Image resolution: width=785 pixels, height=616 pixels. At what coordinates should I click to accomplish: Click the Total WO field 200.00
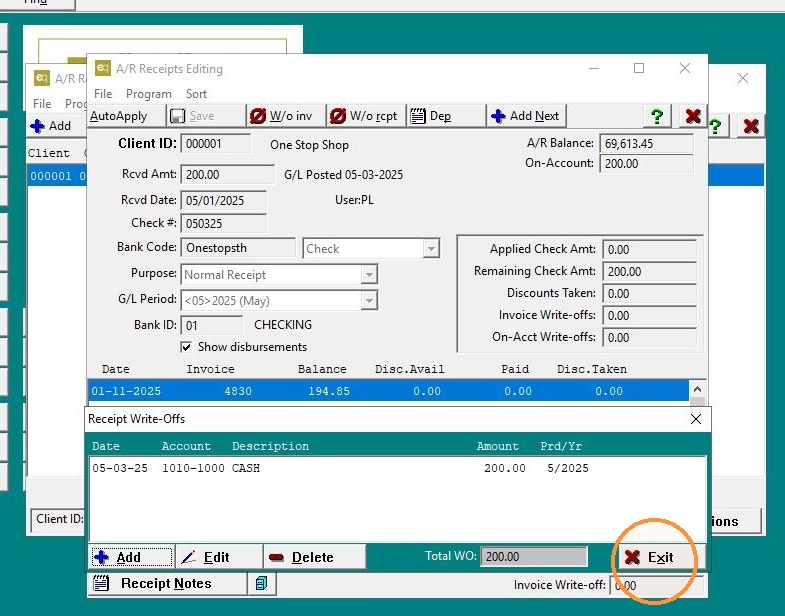coord(534,556)
